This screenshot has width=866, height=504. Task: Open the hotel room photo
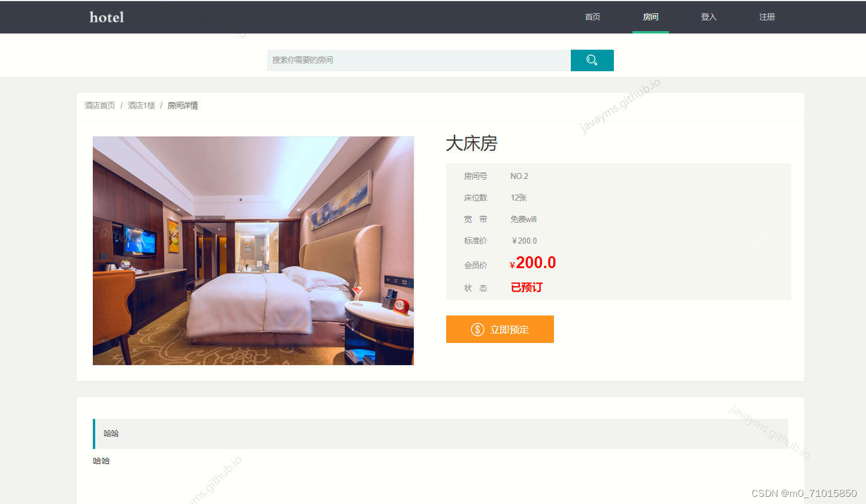(253, 251)
